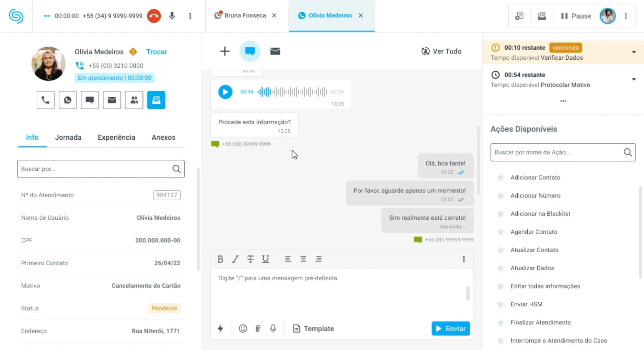Screen dimensions: 644x350
Task: Select the Info tab
Action: pos(32,137)
